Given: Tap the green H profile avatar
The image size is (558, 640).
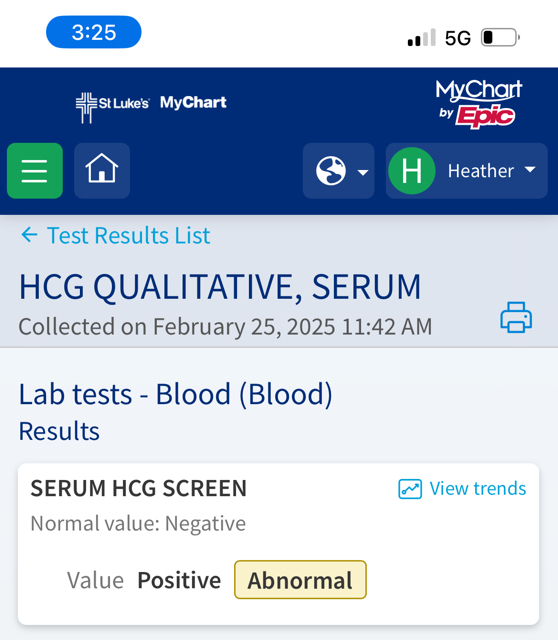Looking at the screenshot, I should tap(411, 171).
